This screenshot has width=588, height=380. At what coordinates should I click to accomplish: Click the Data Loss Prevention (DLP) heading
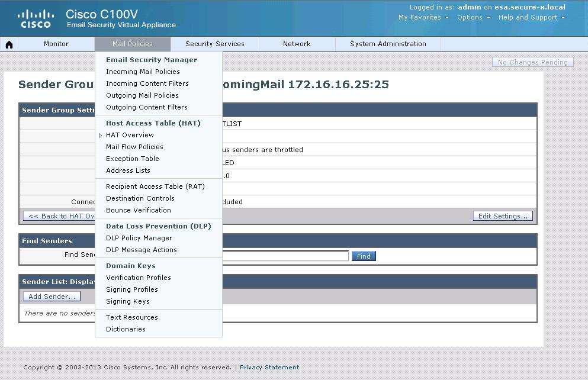tap(159, 226)
